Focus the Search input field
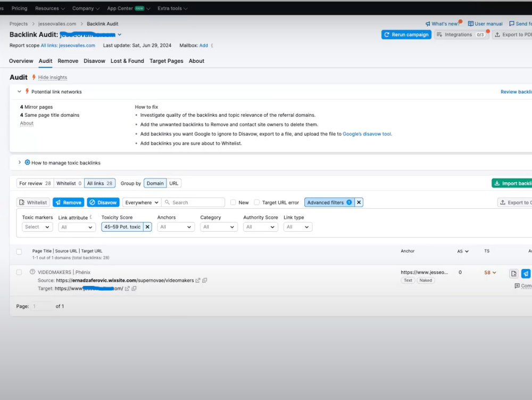The height and width of the screenshot is (400, 532). click(194, 202)
